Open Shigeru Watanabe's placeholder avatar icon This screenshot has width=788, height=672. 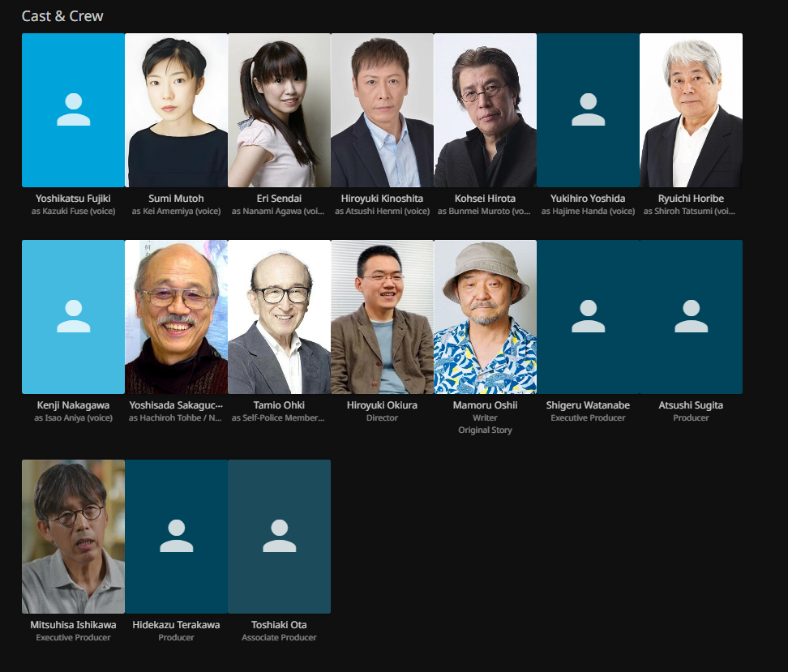click(588, 317)
